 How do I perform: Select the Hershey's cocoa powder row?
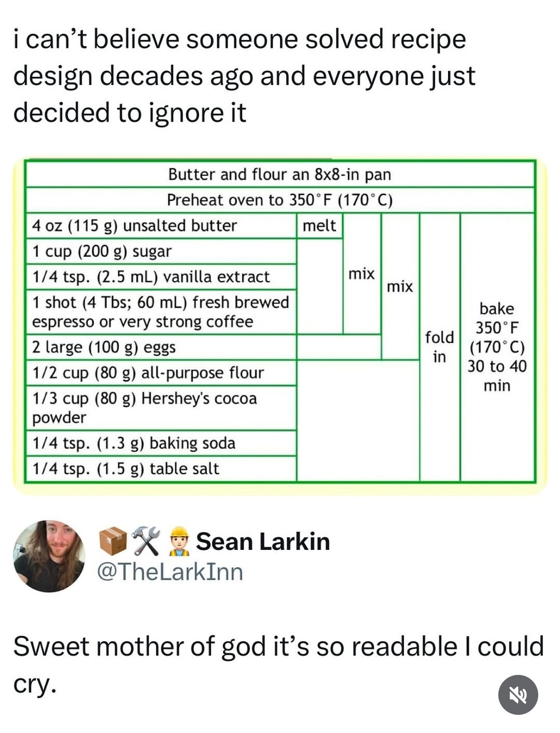pos(161,408)
